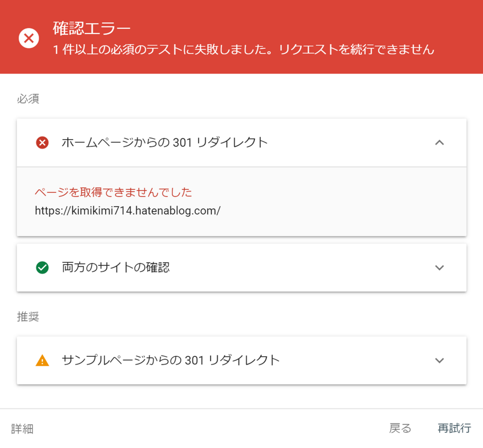Screen dimensions: 483x448
Task: Collapse the ホームページからの 301 リダイレクト section
Action: coord(440,143)
